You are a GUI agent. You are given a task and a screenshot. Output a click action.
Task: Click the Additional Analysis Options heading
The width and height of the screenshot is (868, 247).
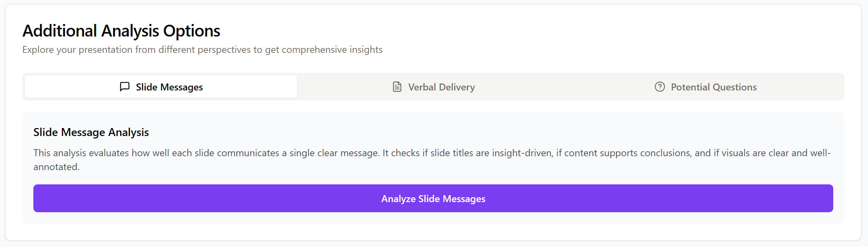pos(121,31)
